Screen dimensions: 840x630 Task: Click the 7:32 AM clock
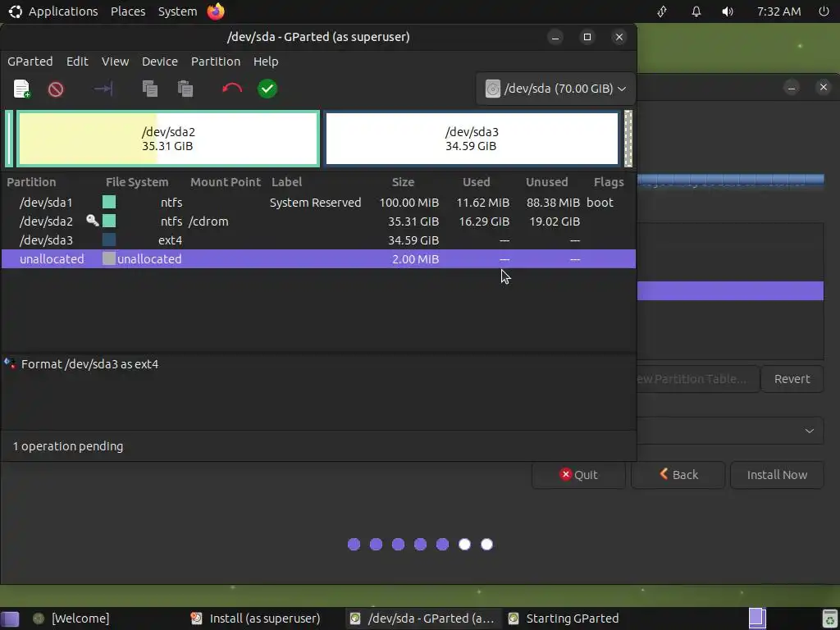[x=779, y=11]
